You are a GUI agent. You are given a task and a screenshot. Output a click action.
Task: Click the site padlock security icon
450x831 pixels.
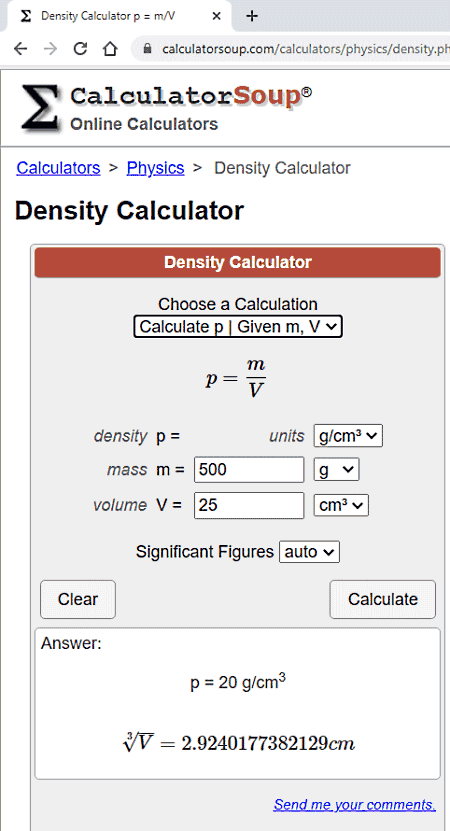pyautogui.click(x=148, y=49)
